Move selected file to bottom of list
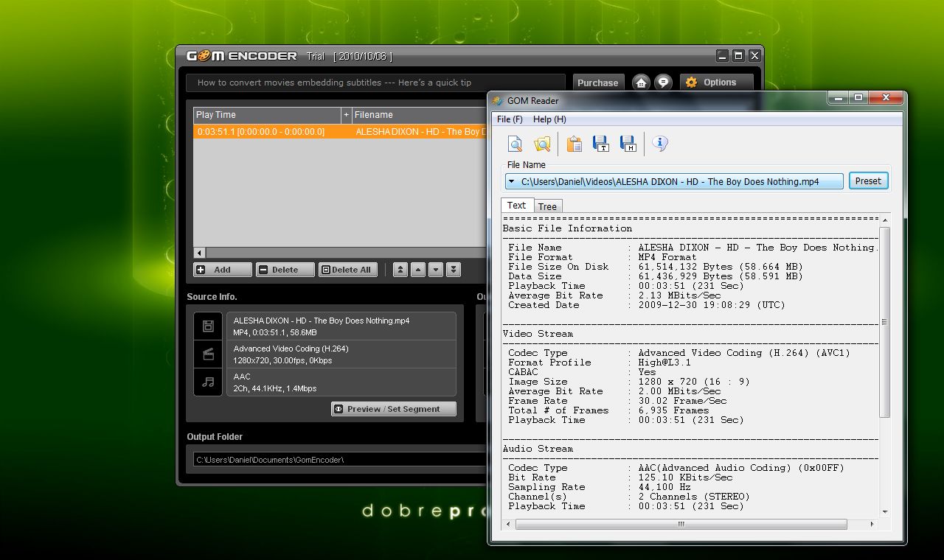944x560 pixels. pos(454,270)
